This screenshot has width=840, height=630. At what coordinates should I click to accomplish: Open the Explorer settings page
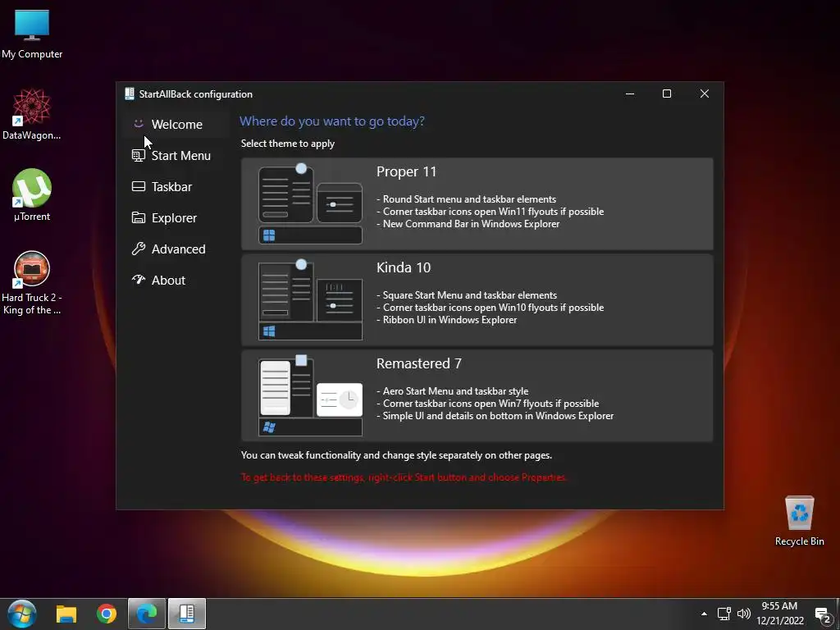tap(176, 217)
